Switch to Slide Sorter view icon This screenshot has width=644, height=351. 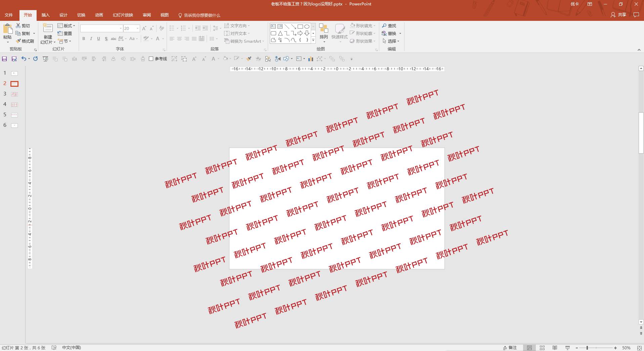(542, 348)
